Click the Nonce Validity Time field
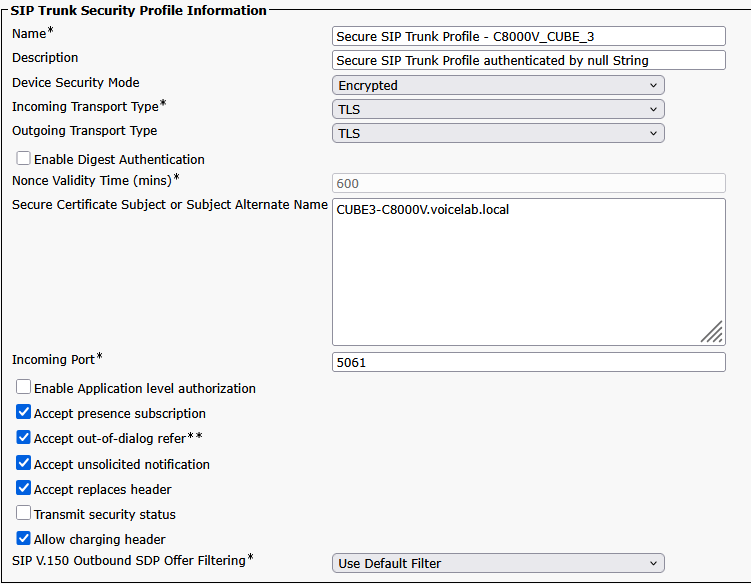The height and width of the screenshot is (584, 751). coord(528,183)
